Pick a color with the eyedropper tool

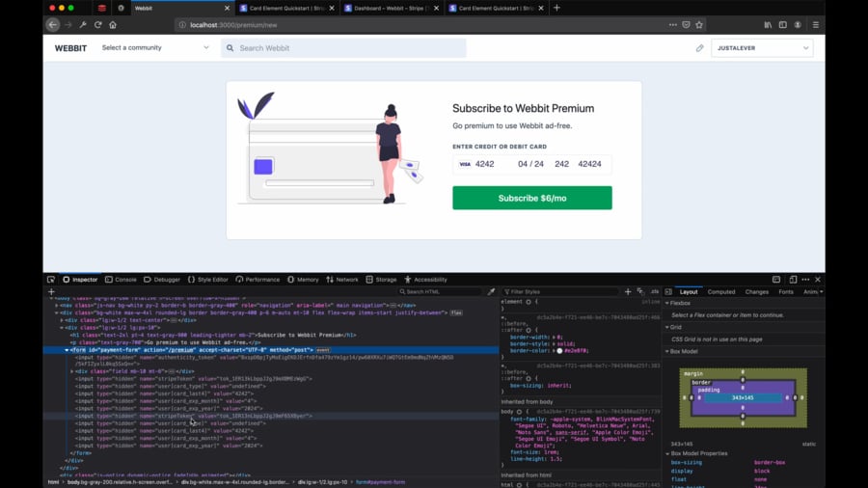click(x=491, y=291)
